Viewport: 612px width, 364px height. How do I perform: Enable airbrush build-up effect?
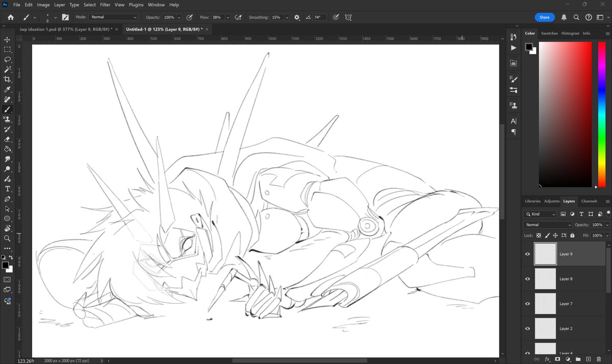(x=238, y=17)
